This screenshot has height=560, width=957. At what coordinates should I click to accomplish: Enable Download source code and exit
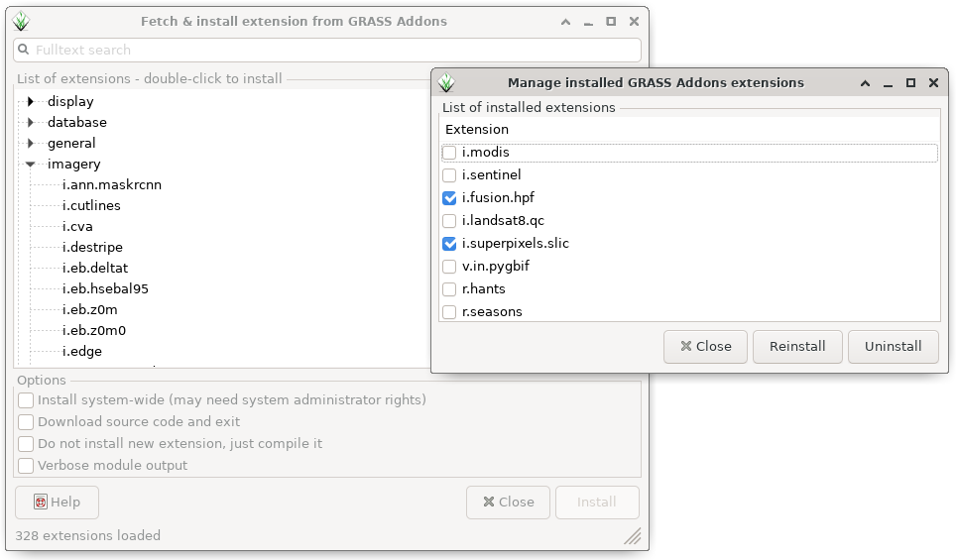coord(26,422)
